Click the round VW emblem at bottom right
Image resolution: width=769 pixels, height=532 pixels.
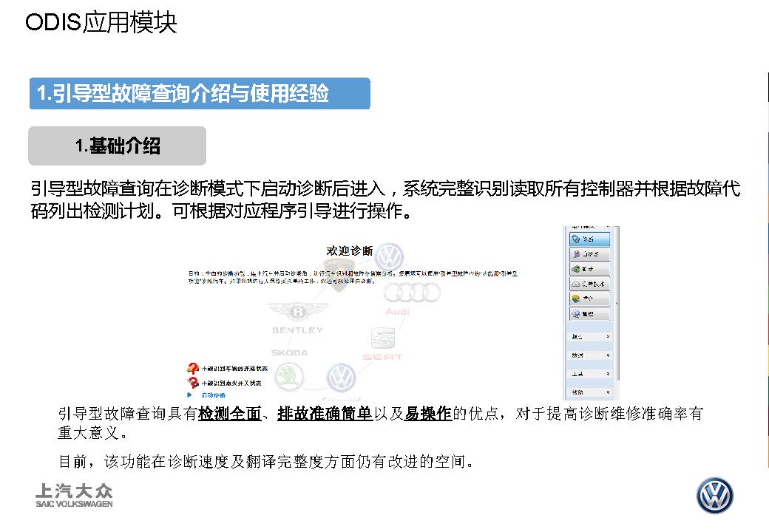point(714,496)
